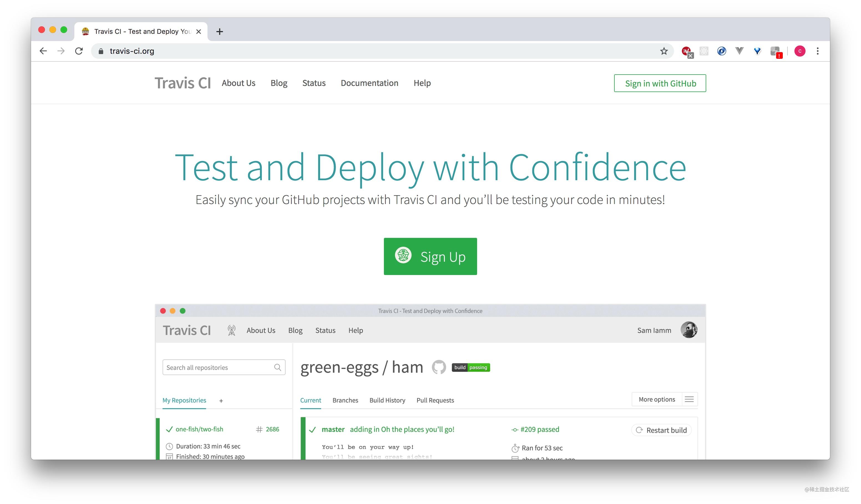Click the hamburger icon next to More options
Image resolution: width=861 pixels, height=504 pixels.
tap(689, 399)
